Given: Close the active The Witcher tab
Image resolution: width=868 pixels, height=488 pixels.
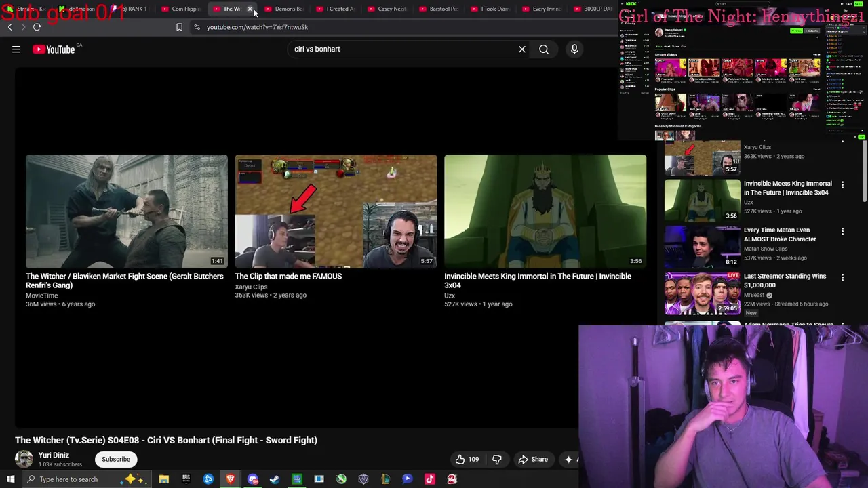Looking at the screenshot, I should [x=250, y=9].
